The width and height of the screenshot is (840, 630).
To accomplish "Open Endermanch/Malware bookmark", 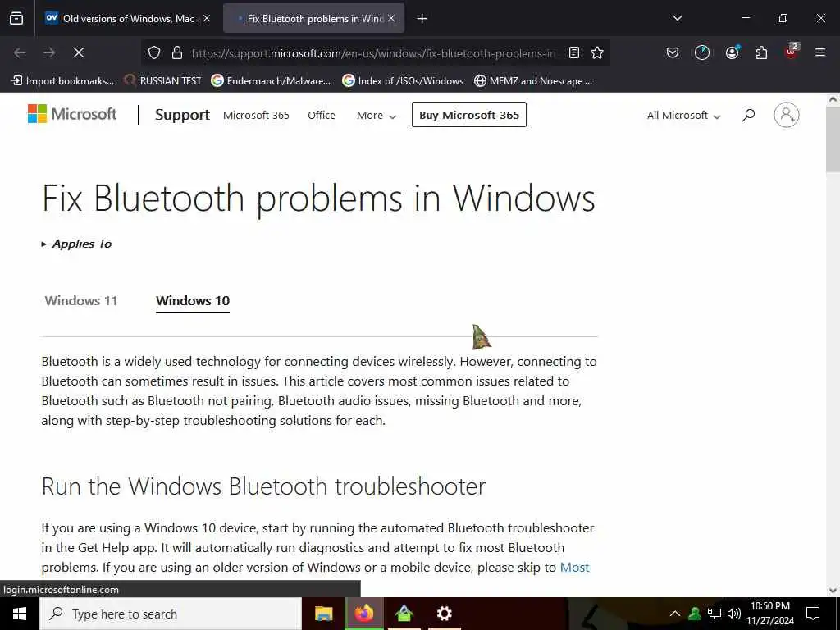I will (271, 81).
